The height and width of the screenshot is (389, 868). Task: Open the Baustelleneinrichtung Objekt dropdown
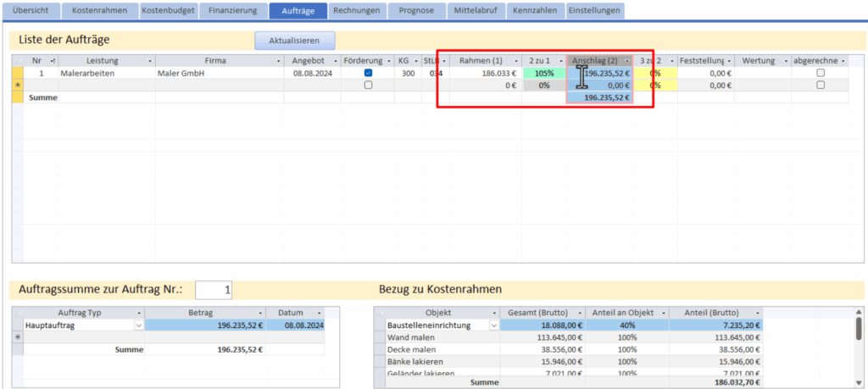493,325
